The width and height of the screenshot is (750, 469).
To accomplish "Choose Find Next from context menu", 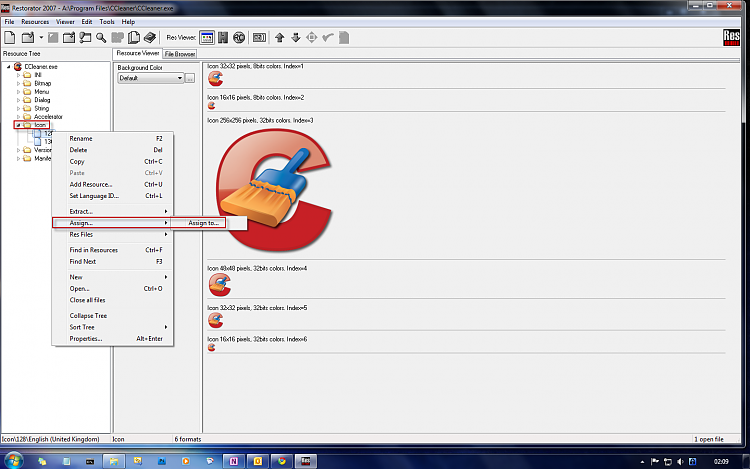I will [112, 262].
